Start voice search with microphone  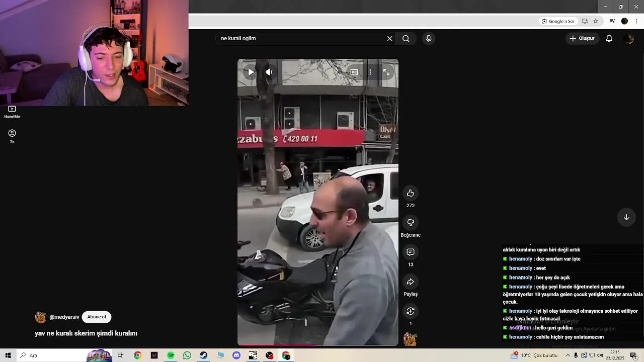pyautogui.click(x=429, y=39)
